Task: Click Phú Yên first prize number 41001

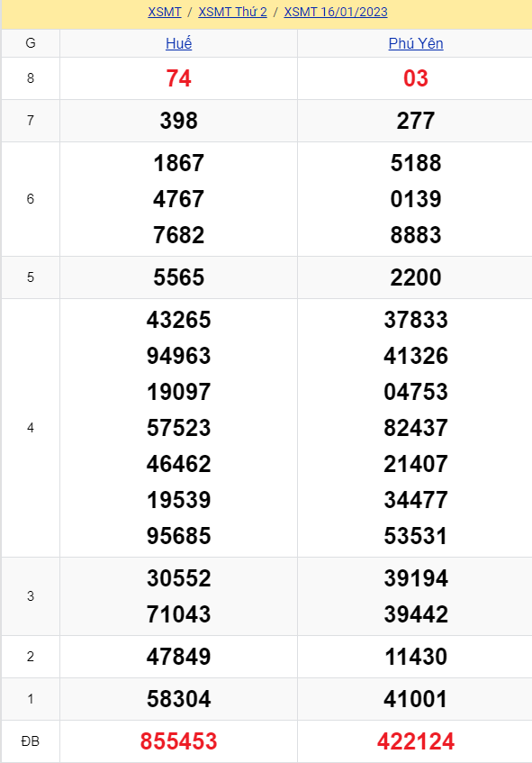Action: [x=416, y=699]
